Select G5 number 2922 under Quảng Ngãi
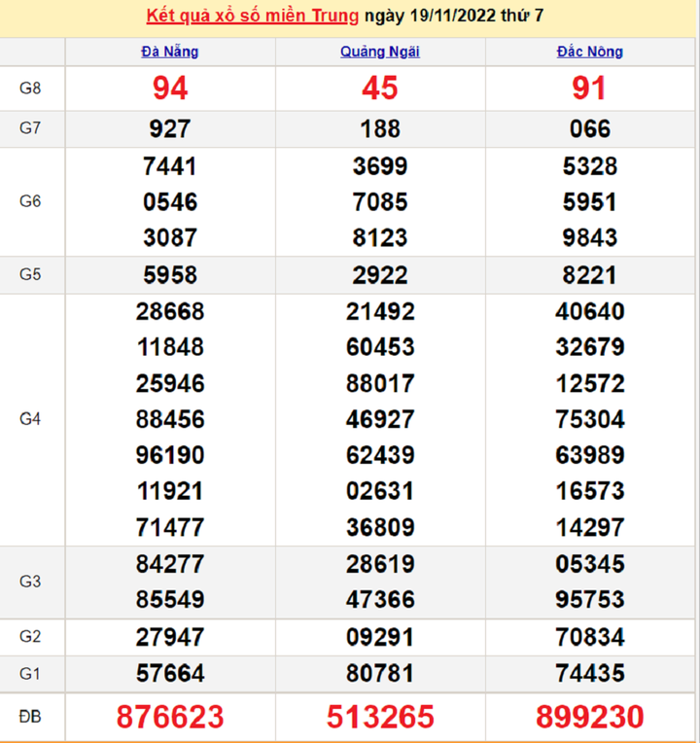Screen dimensions: 700x743 point(380,275)
